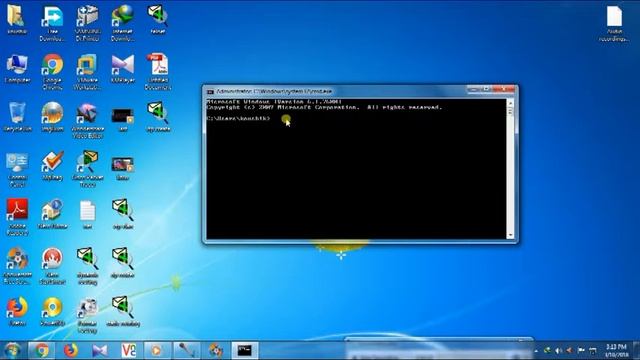Screen dimensions: 640x360
Task: Open the Google Chrome desktop shortcut
Action: (x=52, y=72)
